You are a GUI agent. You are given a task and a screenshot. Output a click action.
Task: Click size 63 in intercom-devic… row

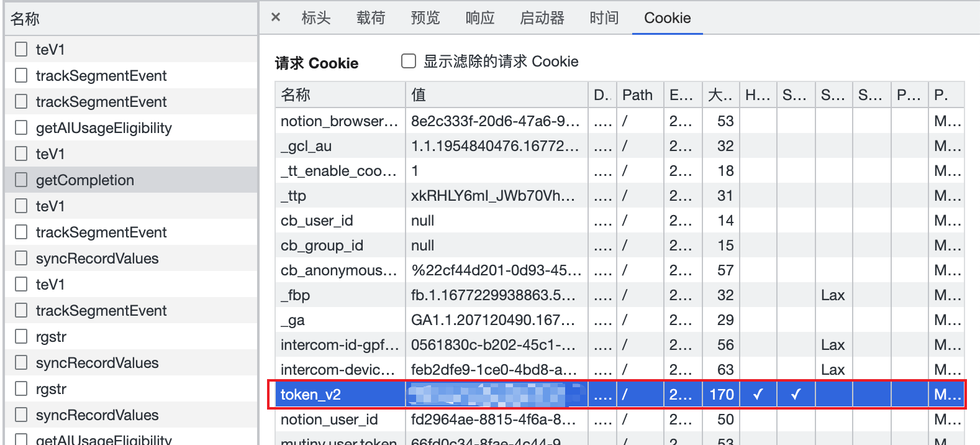(x=725, y=370)
